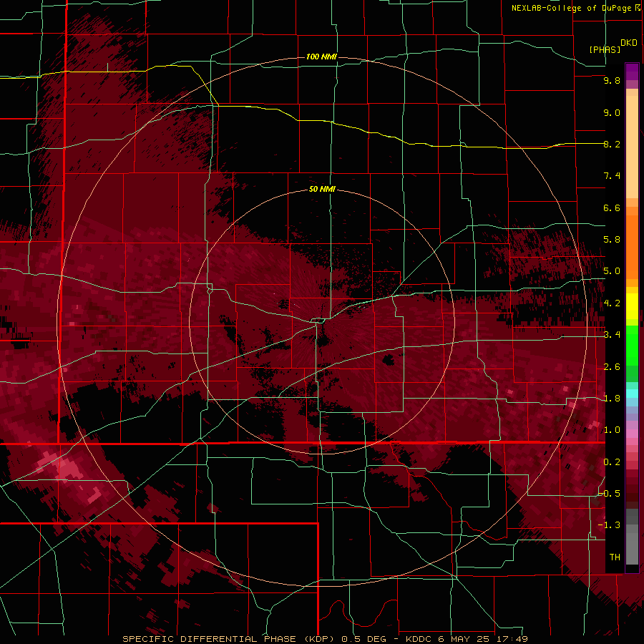
Task: Click the 1.8 color scale value
Action: pyautogui.click(x=612, y=399)
